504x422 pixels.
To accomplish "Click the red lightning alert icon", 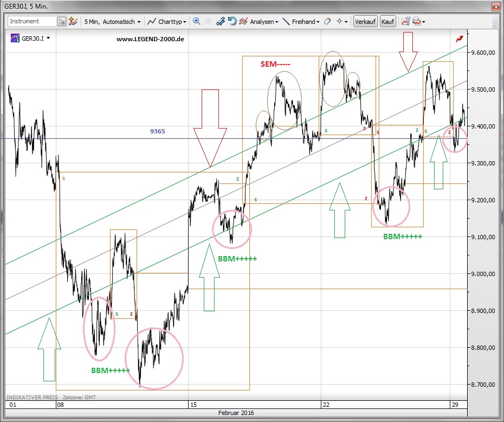I will [460, 39].
